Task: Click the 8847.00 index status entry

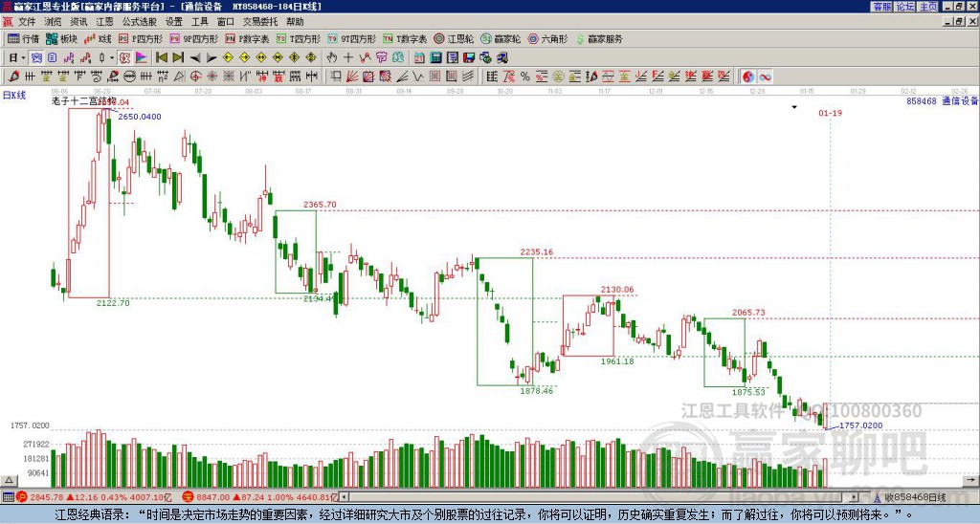Action: pos(260,498)
